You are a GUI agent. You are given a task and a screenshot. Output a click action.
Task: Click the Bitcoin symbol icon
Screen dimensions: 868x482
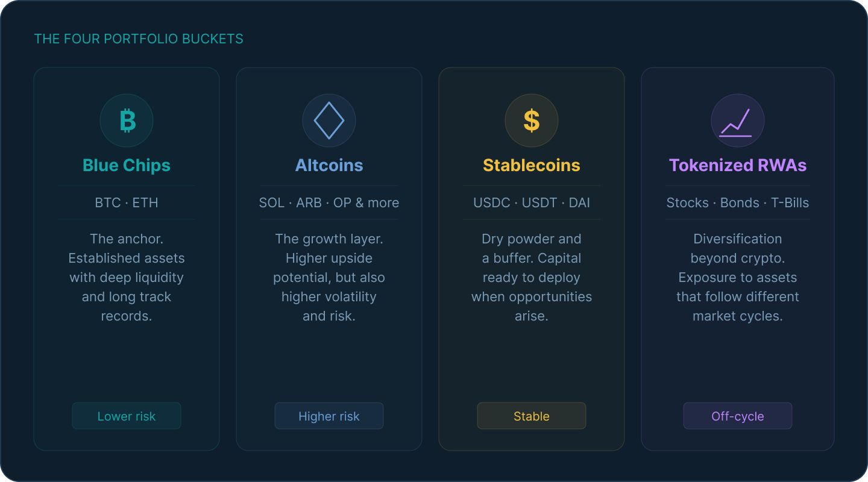pyautogui.click(x=127, y=120)
